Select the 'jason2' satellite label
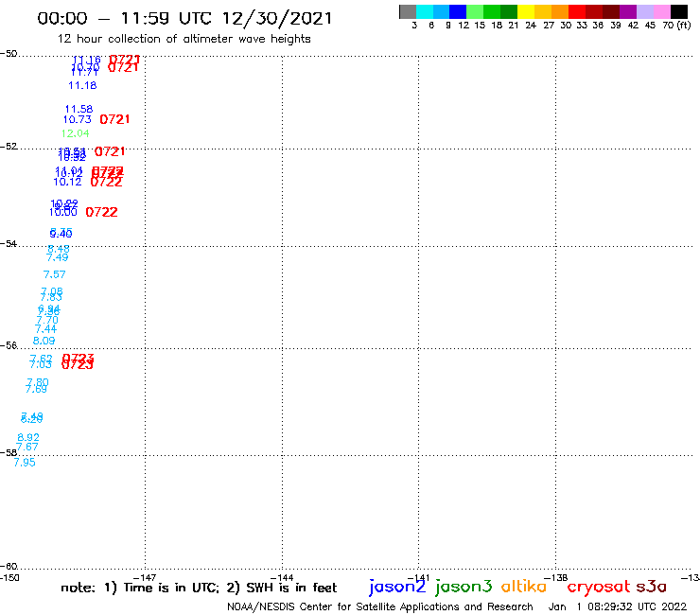The width and height of the screenshot is (700, 615). click(x=397, y=587)
